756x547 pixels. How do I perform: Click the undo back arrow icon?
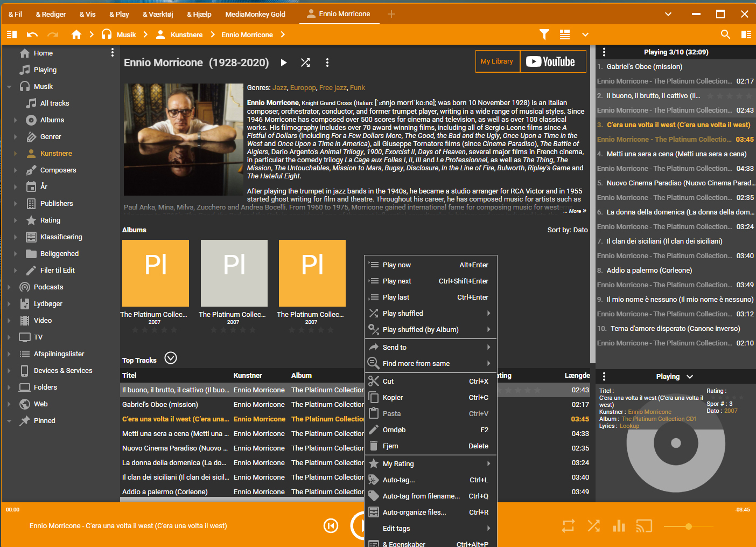click(x=32, y=34)
